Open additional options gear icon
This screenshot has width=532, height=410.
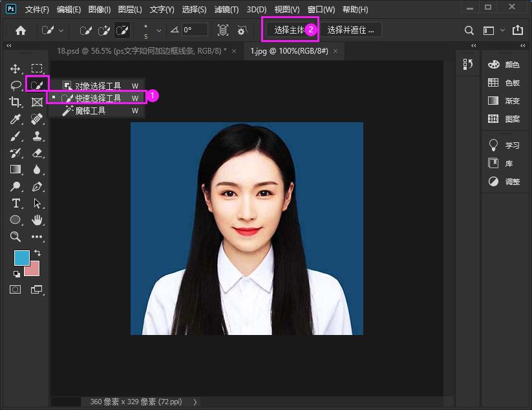coord(242,30)
